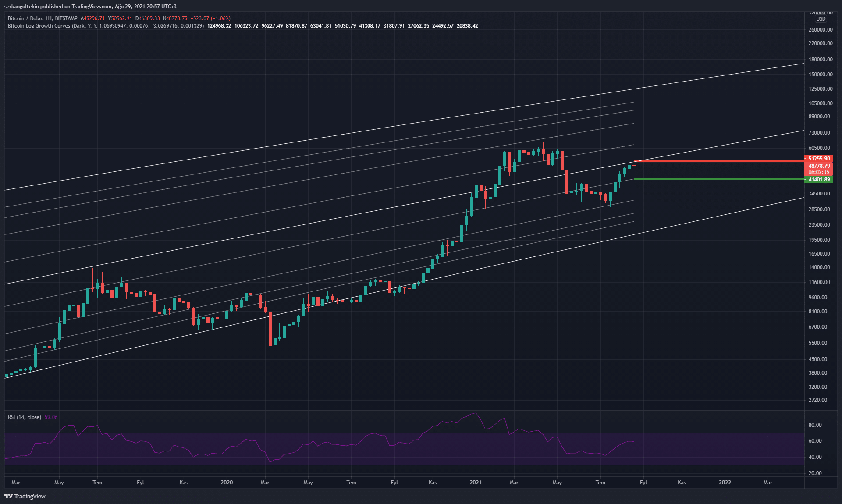Image resolution: width=842 pixels, height=504 pixels.
Task: Click the 2020 label on time axis
Action: tap(227, 483)
